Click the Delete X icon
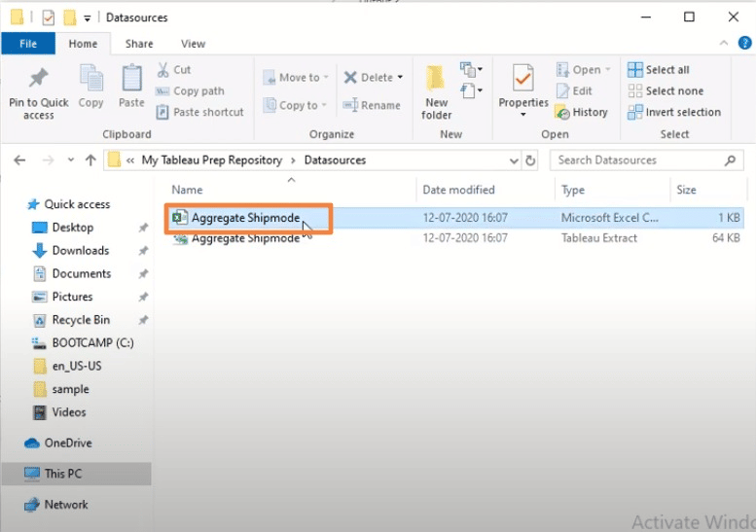Image resolution: width=756 pixels, height=532 pixels. pos(350,78)
